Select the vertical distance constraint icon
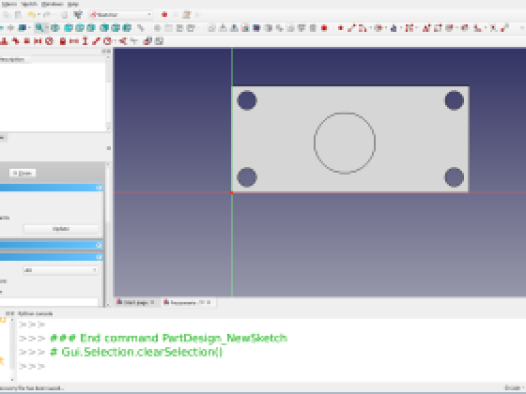This screenshot has height=394, width=526. pyautogui.click(x=85, y=41)
